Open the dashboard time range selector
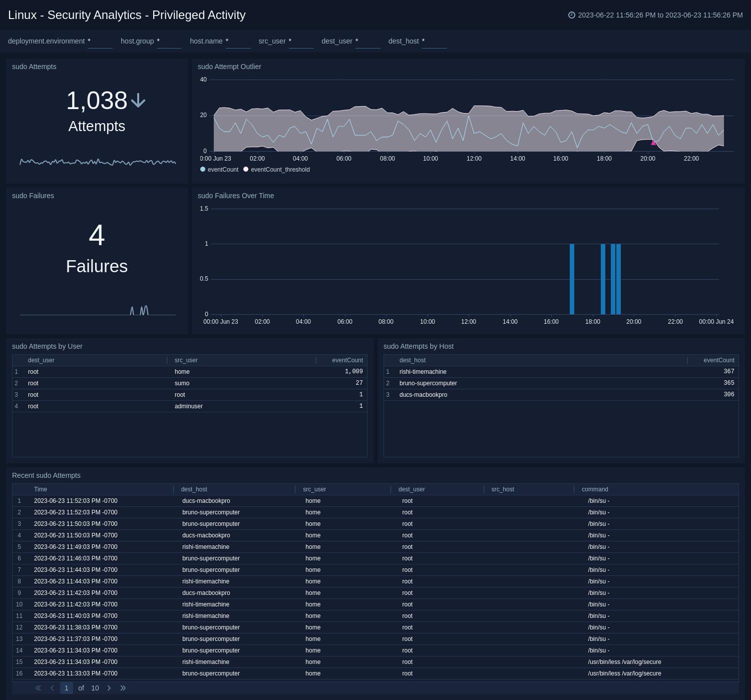The image size is (751, 700). coord(655,15)
